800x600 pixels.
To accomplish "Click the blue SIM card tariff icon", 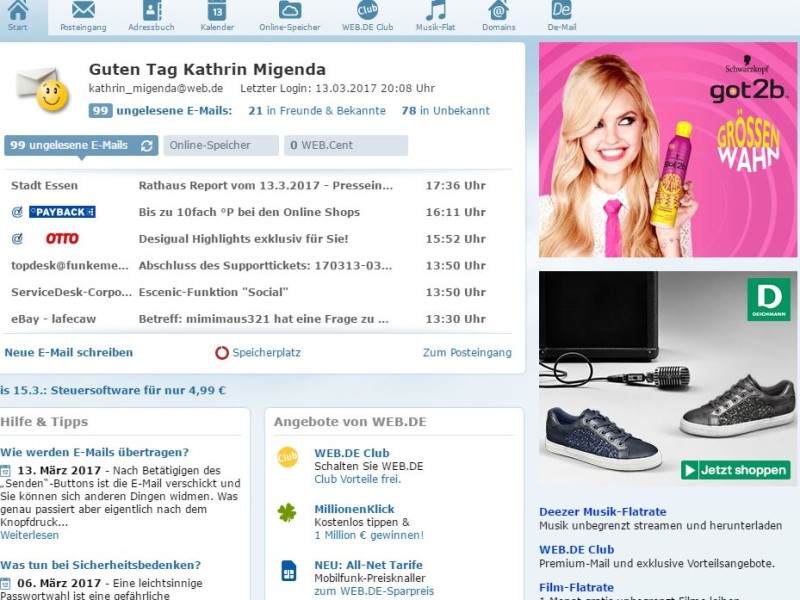I will (289, 571).
